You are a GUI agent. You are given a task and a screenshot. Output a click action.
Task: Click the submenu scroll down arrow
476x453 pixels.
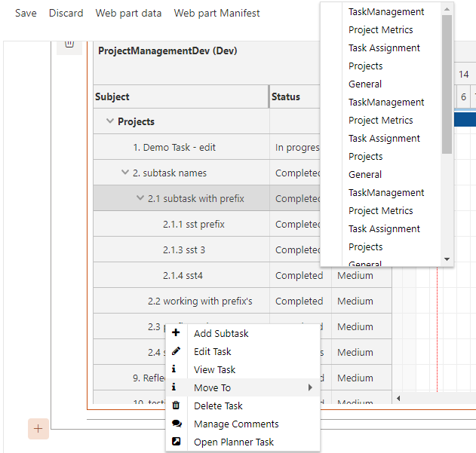pyautogui.click(x=447, y=259)
